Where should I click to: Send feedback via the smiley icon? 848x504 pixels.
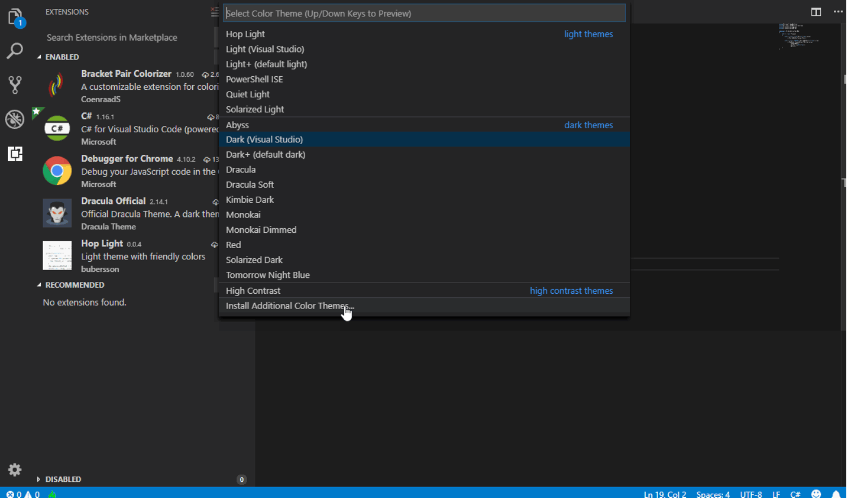tap(815, 493)
